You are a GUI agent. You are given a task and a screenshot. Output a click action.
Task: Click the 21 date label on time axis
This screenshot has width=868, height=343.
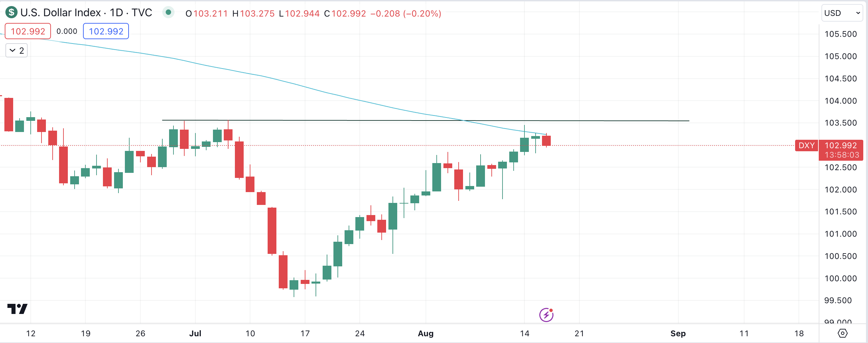point(579,334)
